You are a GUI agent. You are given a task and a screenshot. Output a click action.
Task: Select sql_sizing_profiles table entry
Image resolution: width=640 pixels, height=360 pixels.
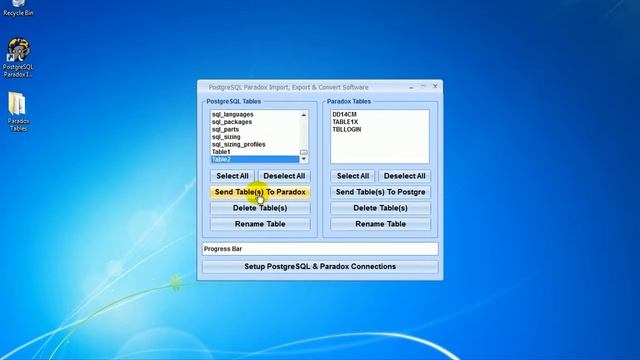238,144
